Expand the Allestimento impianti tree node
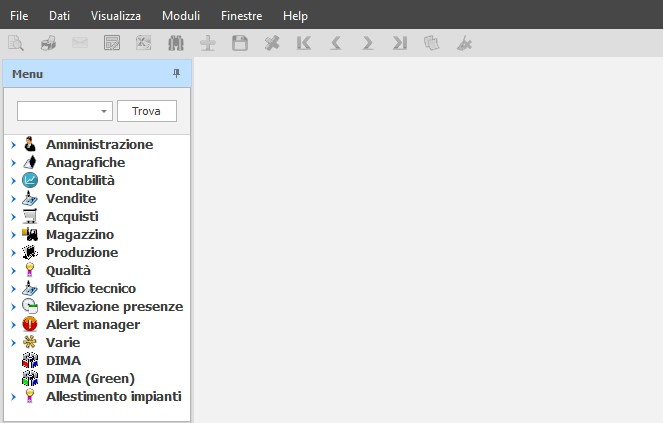Viewport: 663px width, 423px height. [x=13, y=397]
